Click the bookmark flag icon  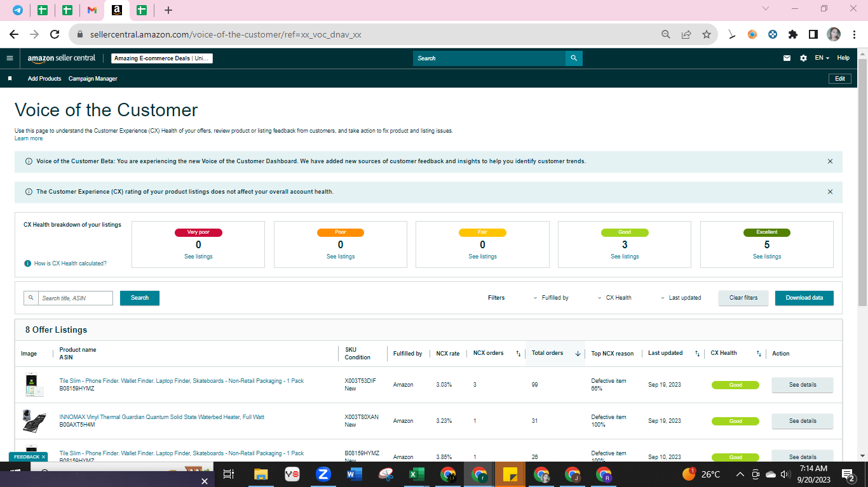[10, 79]
